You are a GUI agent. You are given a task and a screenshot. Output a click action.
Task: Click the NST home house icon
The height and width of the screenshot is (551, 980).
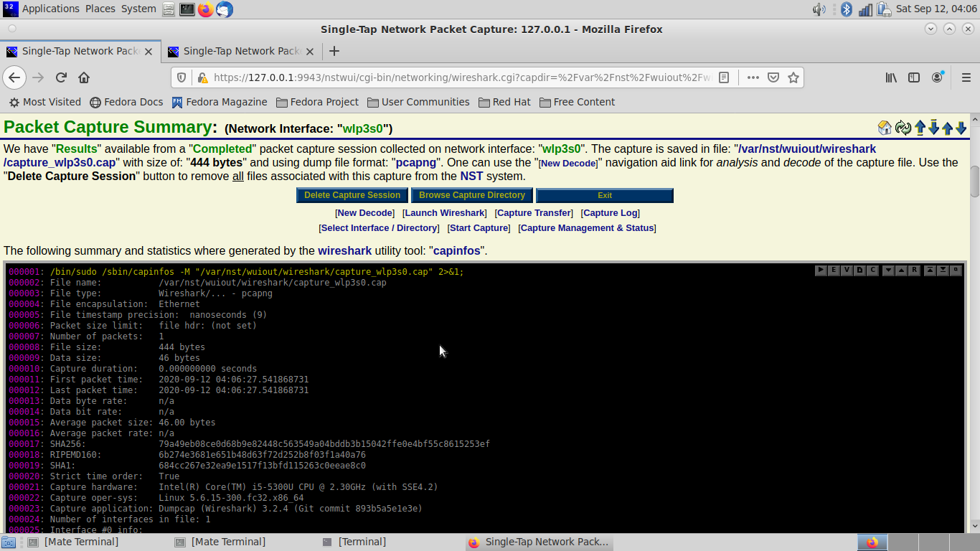coord(885,128)
